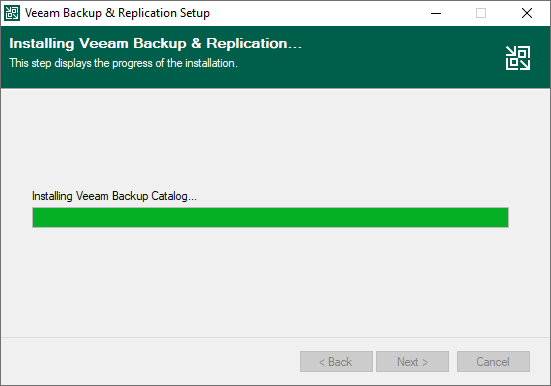Click the disabled maximize window button
This screenshot has height=386, width=551.
point(481,13)
